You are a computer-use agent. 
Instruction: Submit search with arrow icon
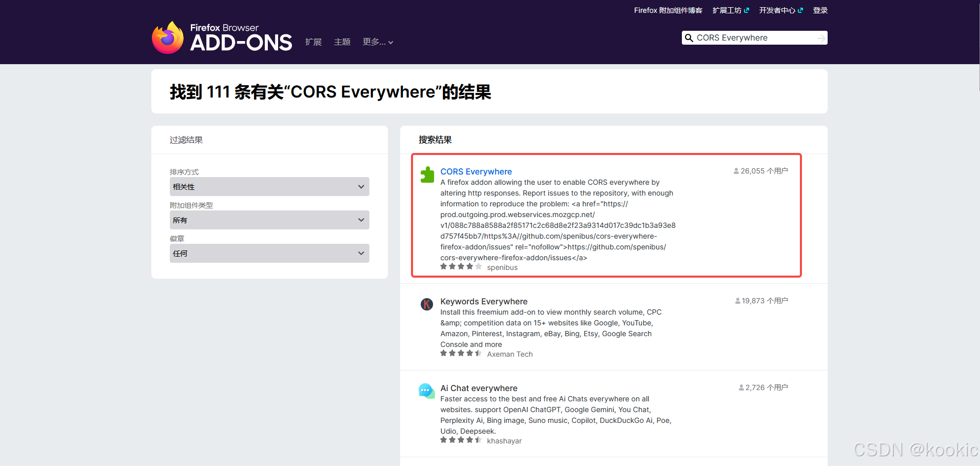(x=821, y=38)
